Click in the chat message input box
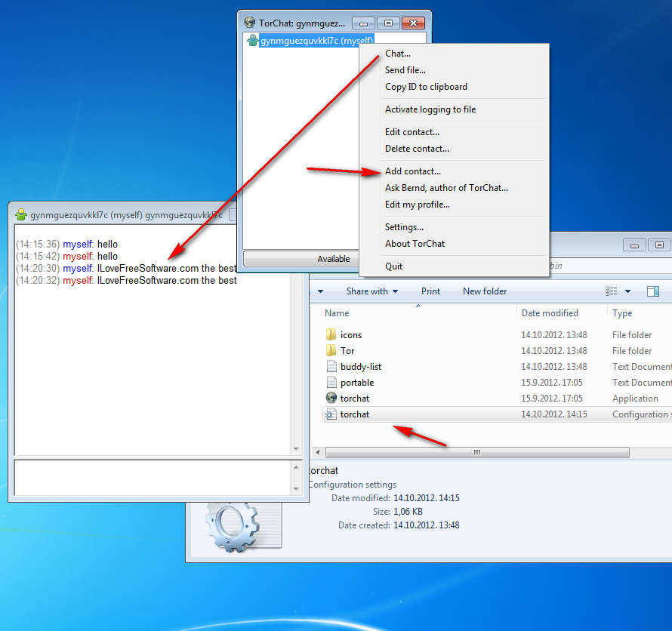The width and height of the screenshot is (672, 631). 153,478
